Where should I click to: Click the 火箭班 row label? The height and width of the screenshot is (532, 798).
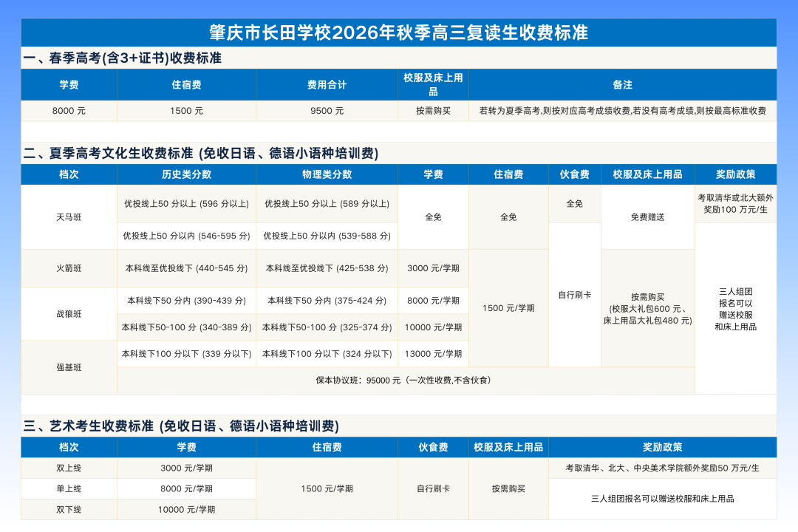69,268
